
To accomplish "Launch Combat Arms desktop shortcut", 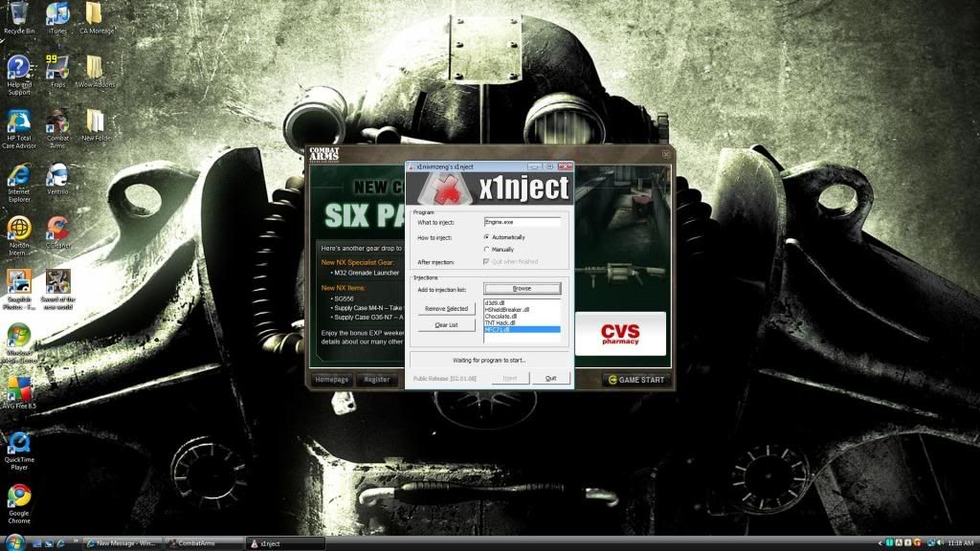I will click(x=57, y=129).
